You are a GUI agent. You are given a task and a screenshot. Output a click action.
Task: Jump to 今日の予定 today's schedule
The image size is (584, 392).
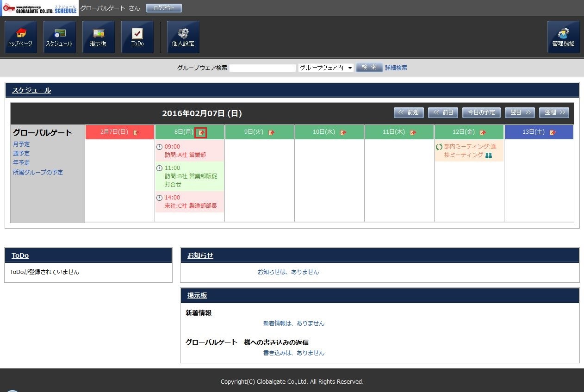pos(481,112)
